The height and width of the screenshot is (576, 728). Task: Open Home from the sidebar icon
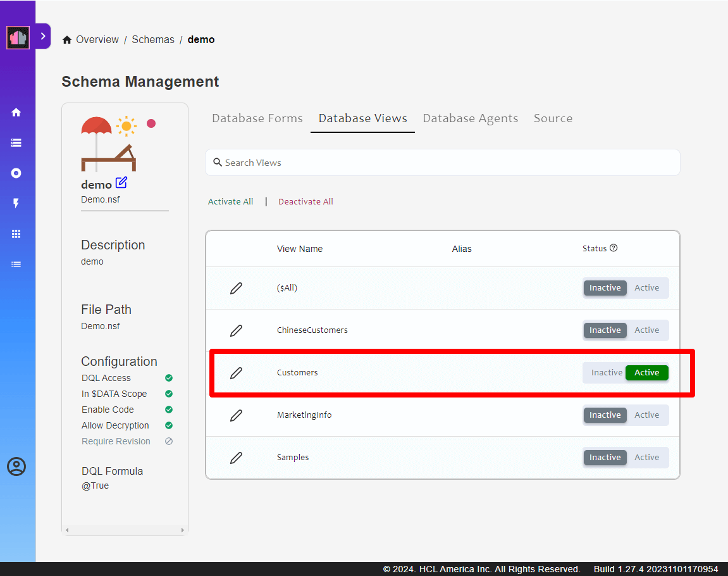pyautogui.click(x=16, y=113)
